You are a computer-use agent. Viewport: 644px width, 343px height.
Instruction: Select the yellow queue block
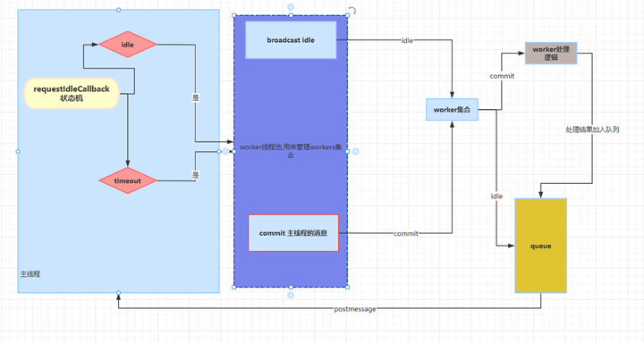pyautogui.click(x=541, y=246)
